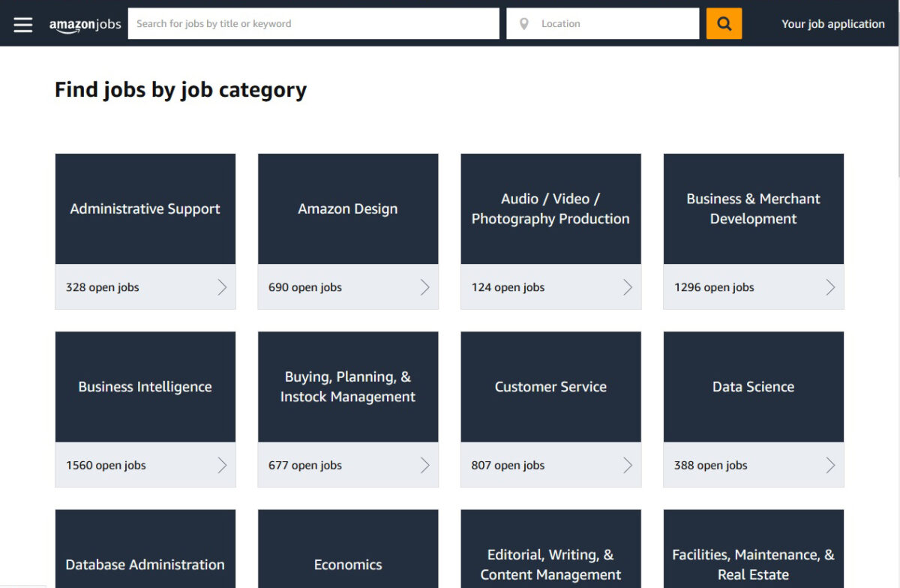Viewport: 900px width, 588px height.
Task: Open the Data Science category card
Action: (754, 409)
